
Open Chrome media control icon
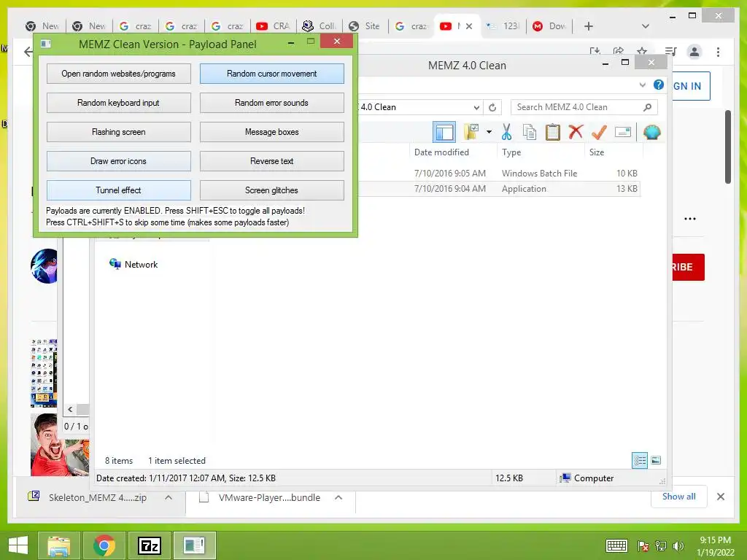[x=670, y=52]
